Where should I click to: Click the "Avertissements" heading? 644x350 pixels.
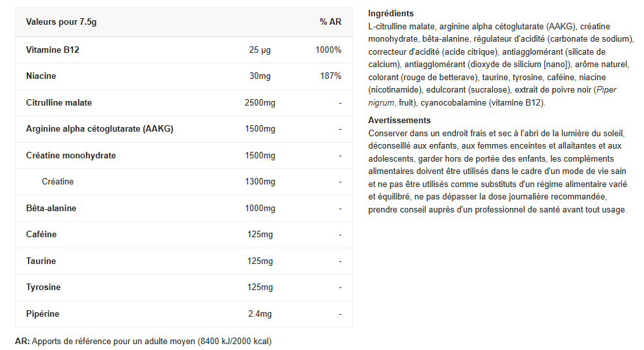click(x=399, y=121)
